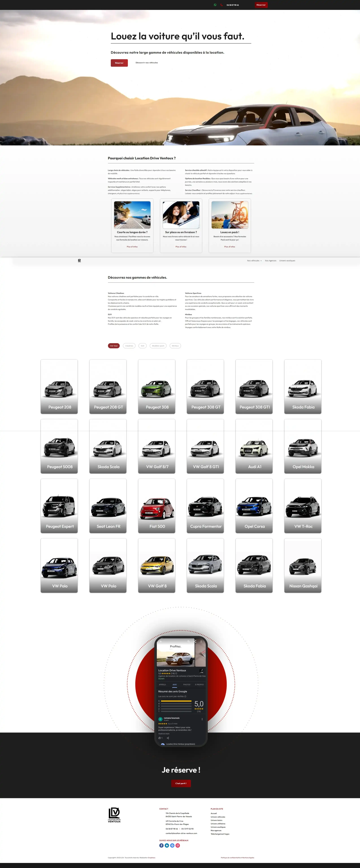The height and width of the screenshot is (868, 360).
Task: Open Nos Agences menu item
Action: pyautogui.click(x=270, y=260)
